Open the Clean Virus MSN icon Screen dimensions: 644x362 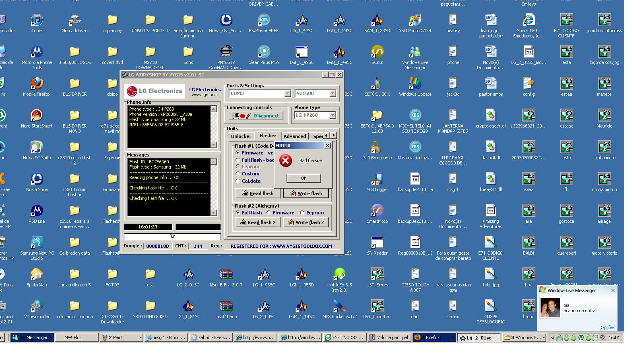coord(264,55)
